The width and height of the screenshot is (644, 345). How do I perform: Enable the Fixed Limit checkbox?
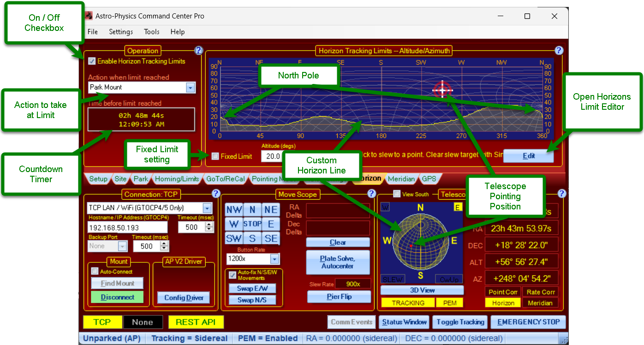pos(215,156)
